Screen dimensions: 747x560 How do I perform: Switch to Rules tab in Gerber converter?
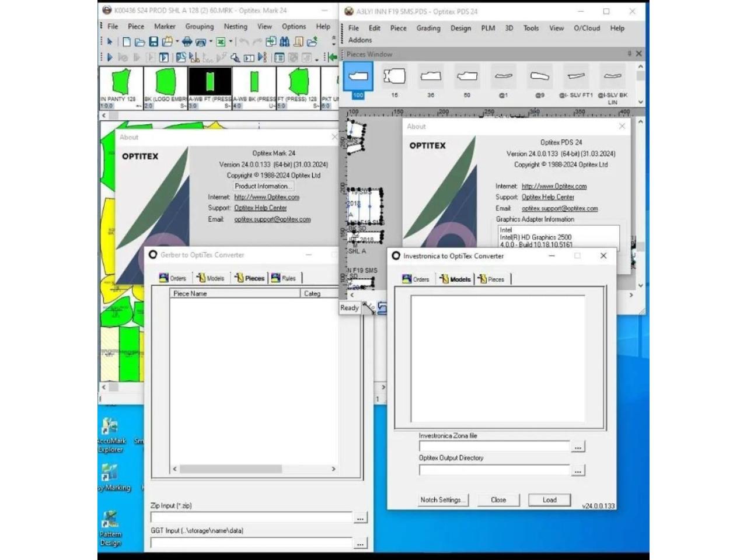pos(284,278)
